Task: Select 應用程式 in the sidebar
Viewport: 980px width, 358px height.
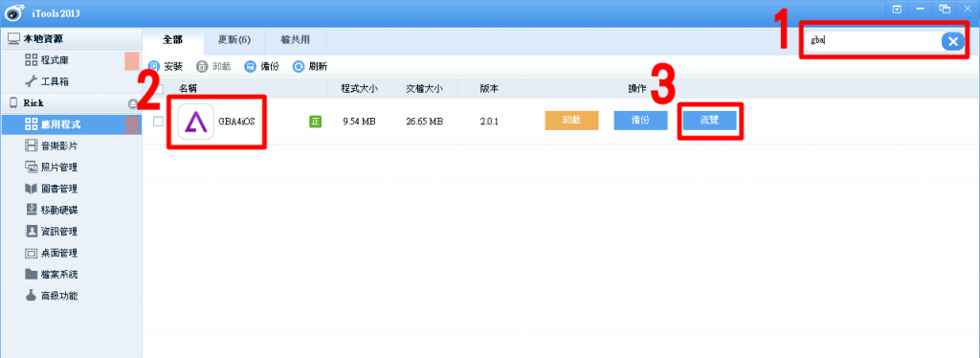Action: (x=71, y=124)
